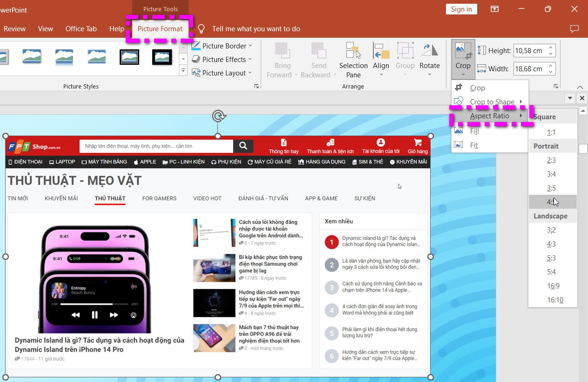Switch to the Review ribbon tab
The image size is (588, 382).
14,28
